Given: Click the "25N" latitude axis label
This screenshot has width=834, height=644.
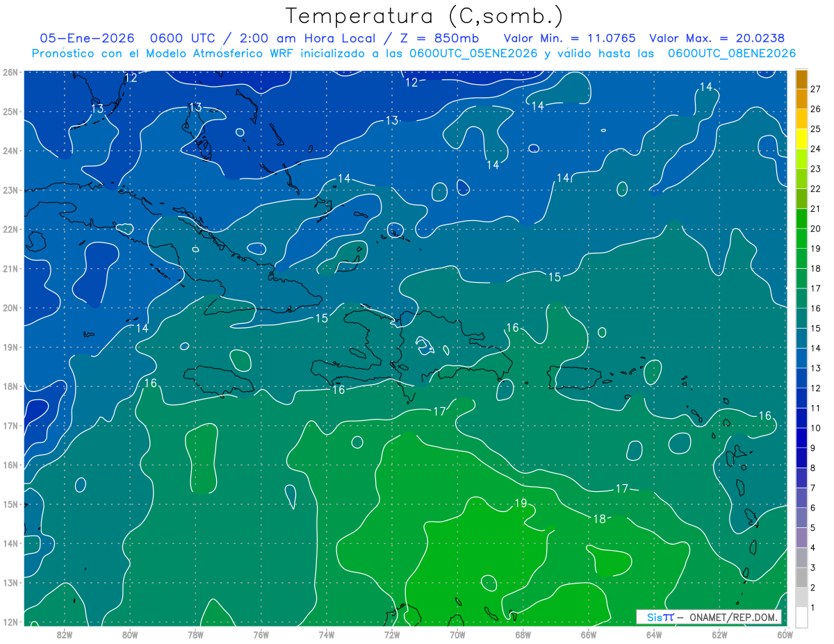Looking at the screenshot, I should click(10, 111).
